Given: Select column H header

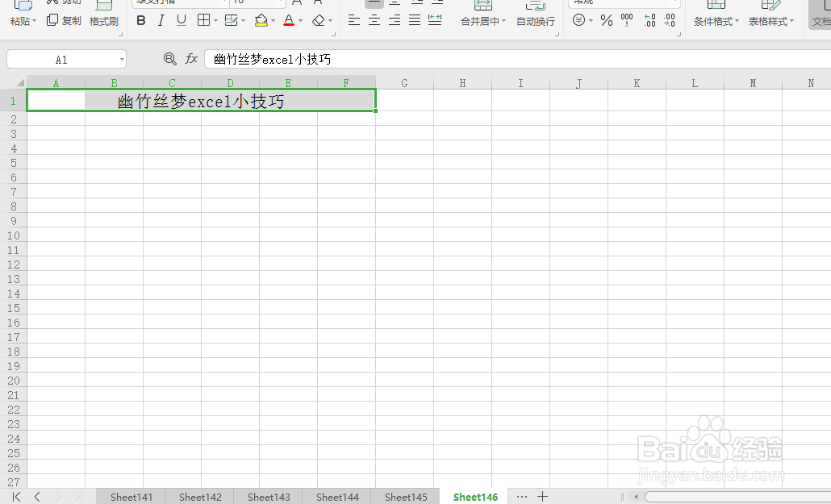Looking at the screenshot, I should pyautogui.click(x=462, y=83).
